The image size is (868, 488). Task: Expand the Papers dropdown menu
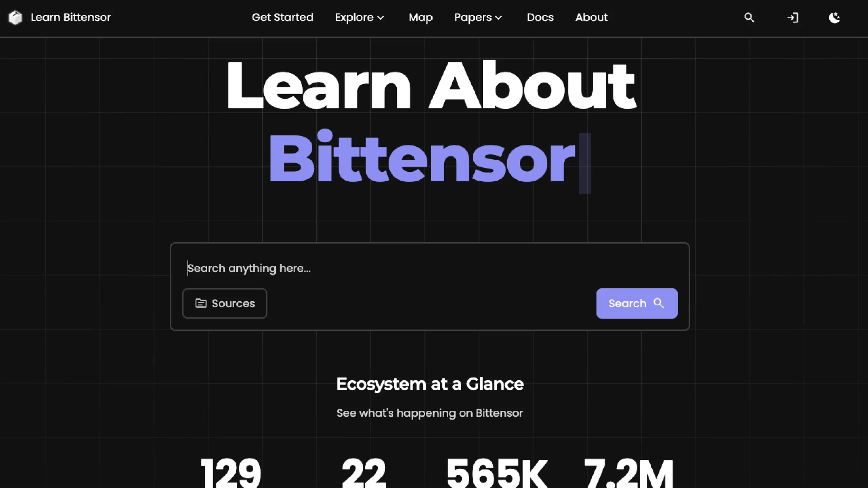pos(478,17)
